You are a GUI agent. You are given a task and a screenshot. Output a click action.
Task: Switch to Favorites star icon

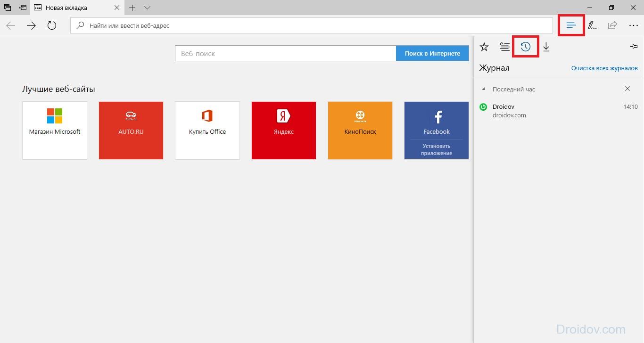484,47
